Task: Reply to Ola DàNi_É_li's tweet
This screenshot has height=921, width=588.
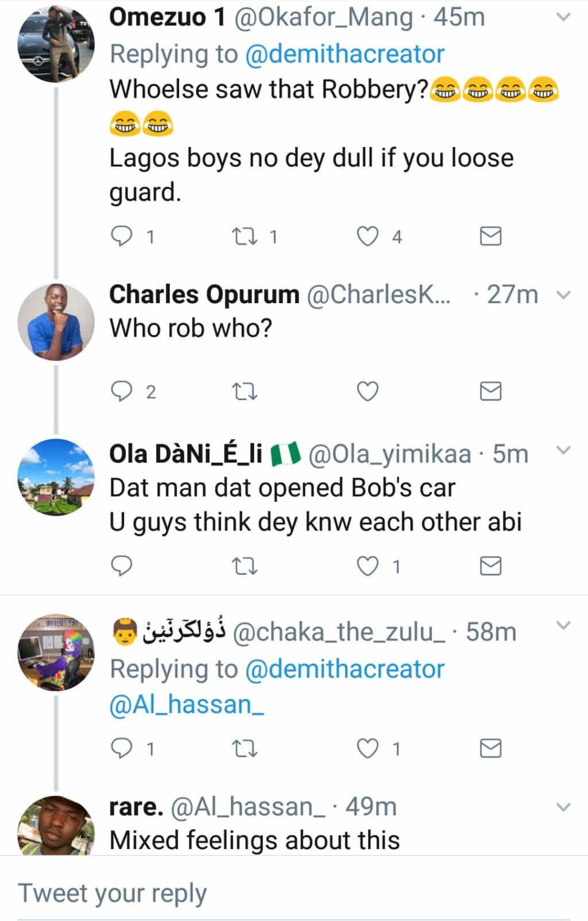Action: click(121, 567)
